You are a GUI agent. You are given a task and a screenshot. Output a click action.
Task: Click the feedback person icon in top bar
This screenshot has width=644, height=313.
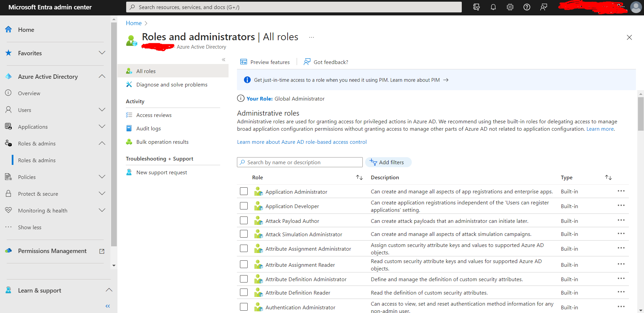coord(544,7)
